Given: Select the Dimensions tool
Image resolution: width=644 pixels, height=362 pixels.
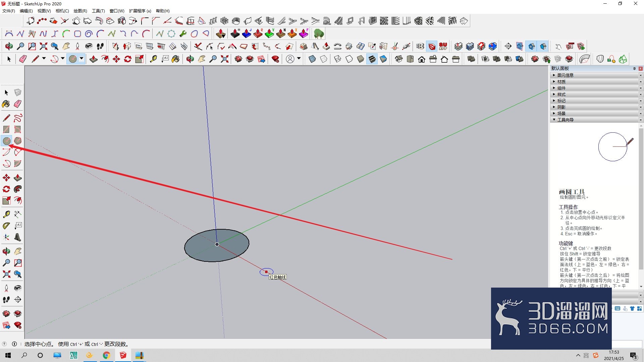Looking at the screenshot, I should [x=18, y=214].
